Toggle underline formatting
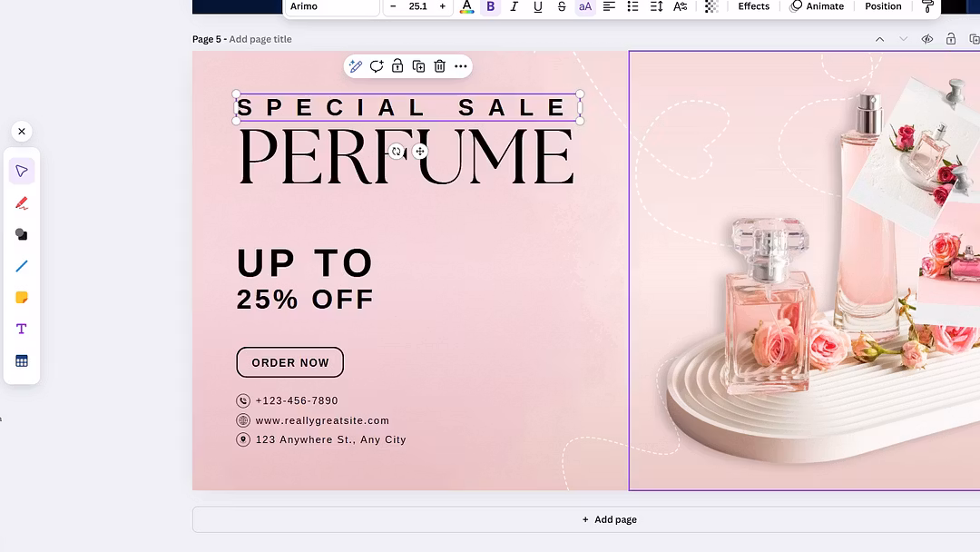Screen dimensions: 980x552 click(x=537, y=7)
